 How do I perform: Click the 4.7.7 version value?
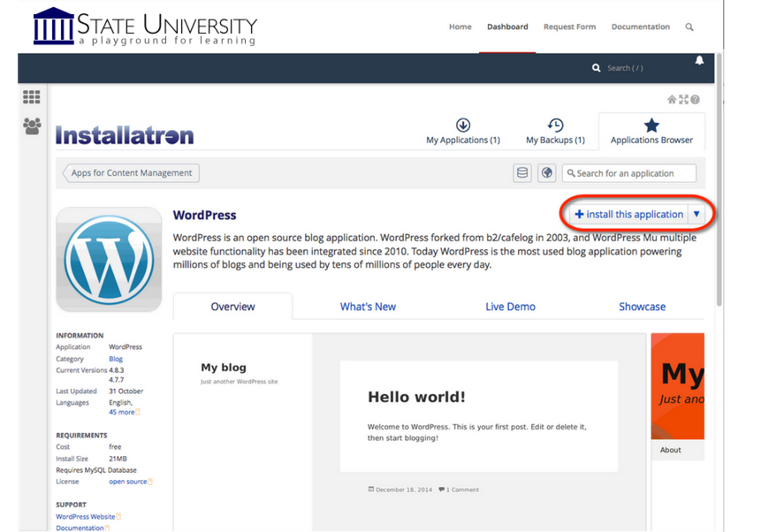pyautogui.click(x=117, y=379)
